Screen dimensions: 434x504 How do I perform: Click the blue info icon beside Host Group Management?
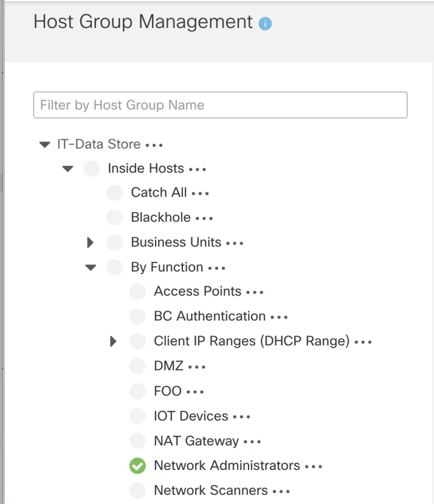(265, 24)
